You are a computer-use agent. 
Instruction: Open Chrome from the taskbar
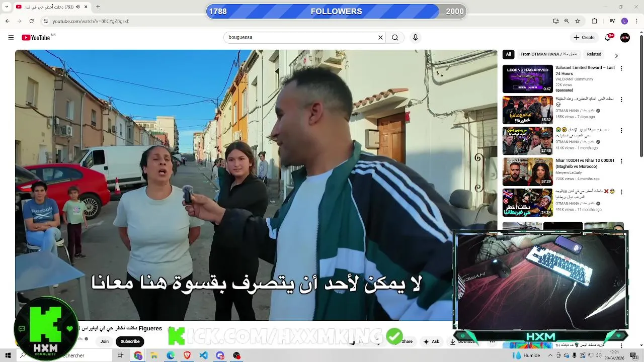[x=138, y=355]
